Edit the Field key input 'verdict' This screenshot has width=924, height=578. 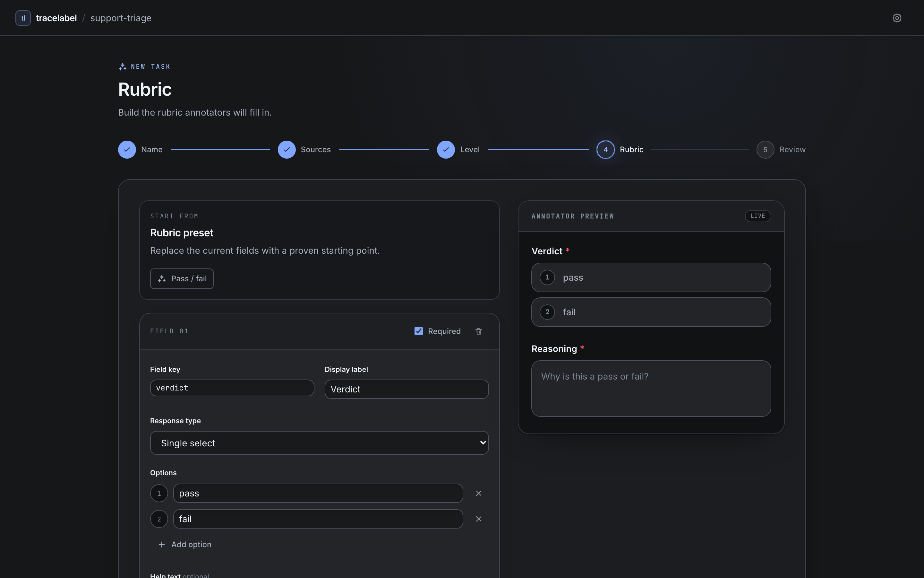point(232,388)
